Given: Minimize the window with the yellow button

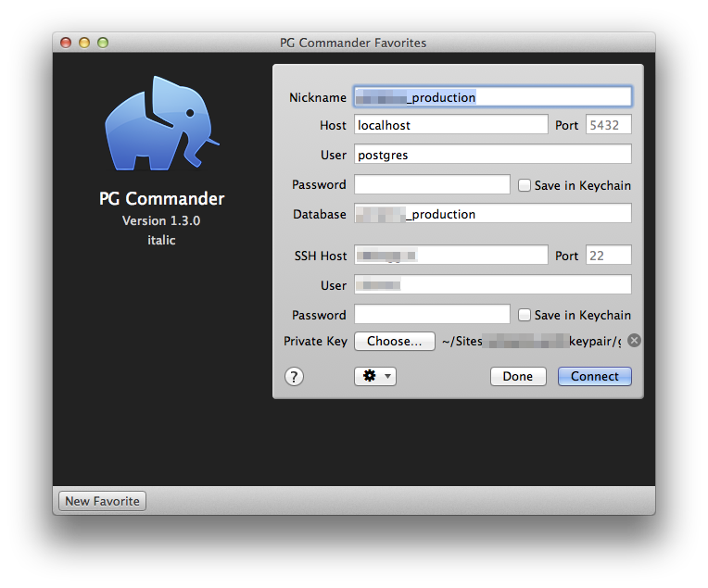Looking at the screenshot, I should [84, 43].
